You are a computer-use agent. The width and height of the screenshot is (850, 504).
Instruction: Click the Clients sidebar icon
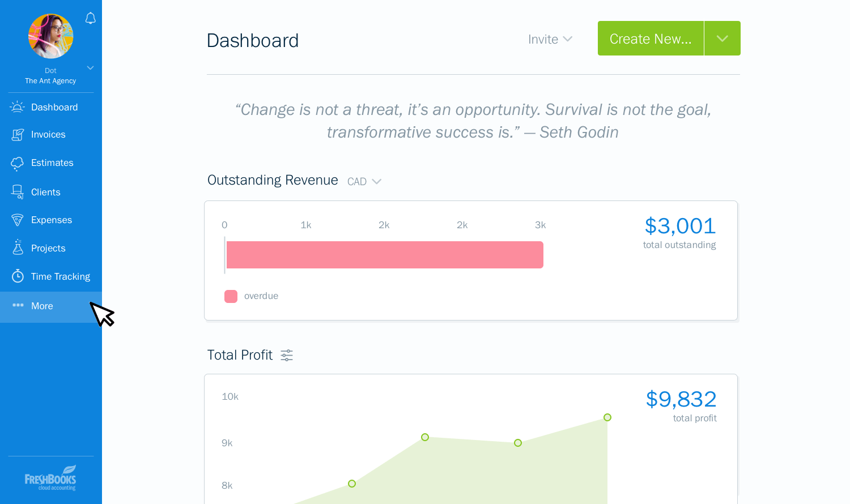tap(17, 191)
